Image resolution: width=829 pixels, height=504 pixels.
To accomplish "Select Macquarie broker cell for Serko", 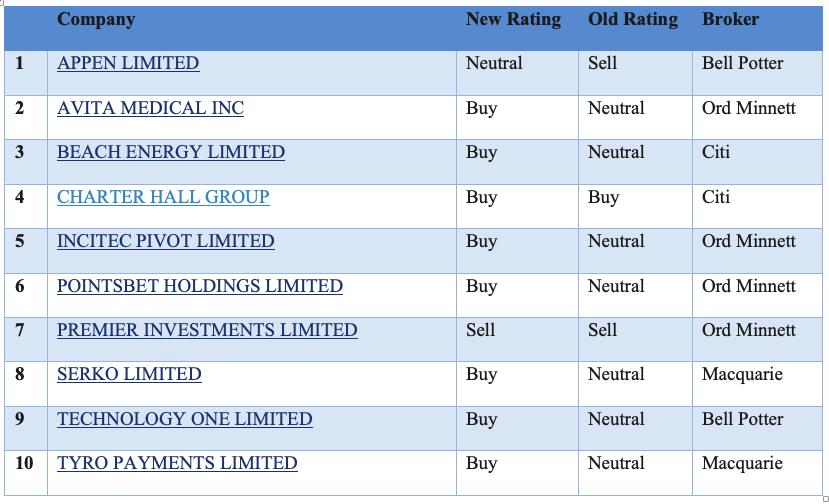I will point(742,374).
